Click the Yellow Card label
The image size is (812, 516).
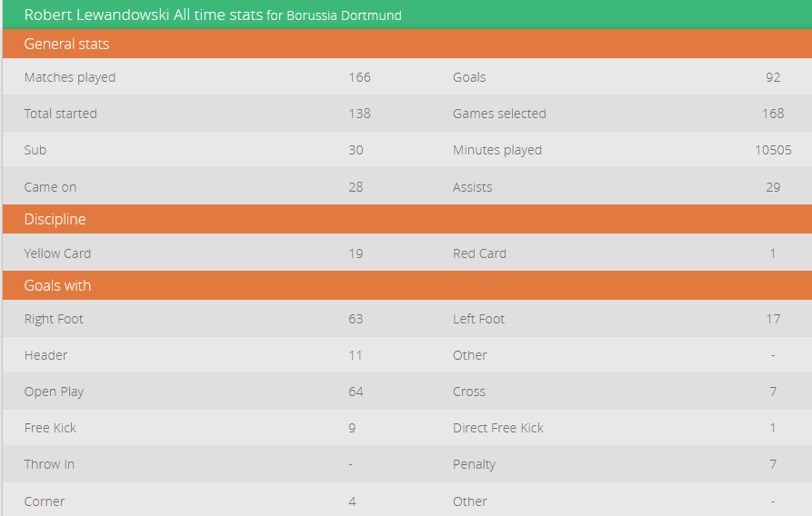coord(57,253)
